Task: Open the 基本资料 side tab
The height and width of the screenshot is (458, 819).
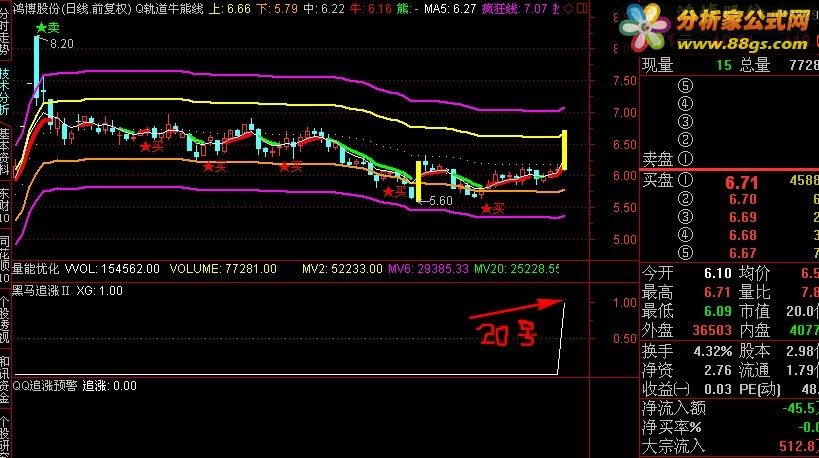Action: 4,152
